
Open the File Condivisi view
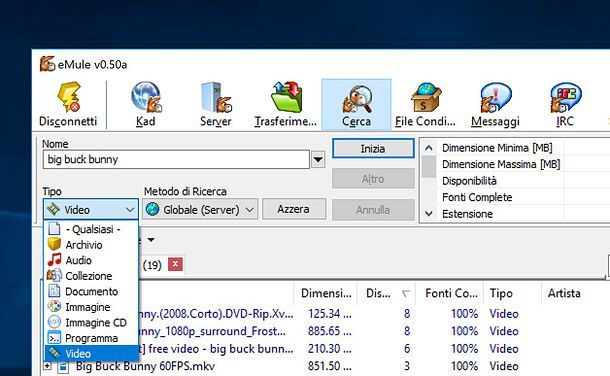click(426, 104)
